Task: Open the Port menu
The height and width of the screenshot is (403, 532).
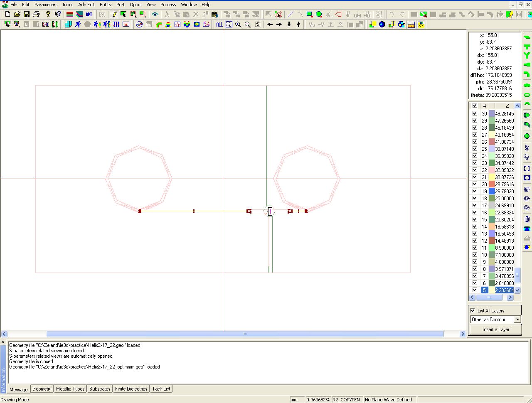Action: pos(121,5)
